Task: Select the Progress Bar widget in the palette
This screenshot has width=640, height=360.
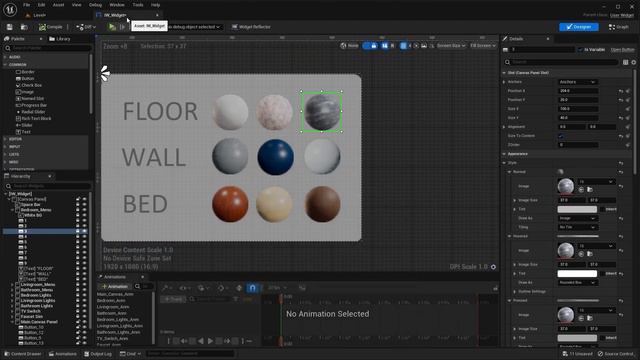Action: [31, 105]
